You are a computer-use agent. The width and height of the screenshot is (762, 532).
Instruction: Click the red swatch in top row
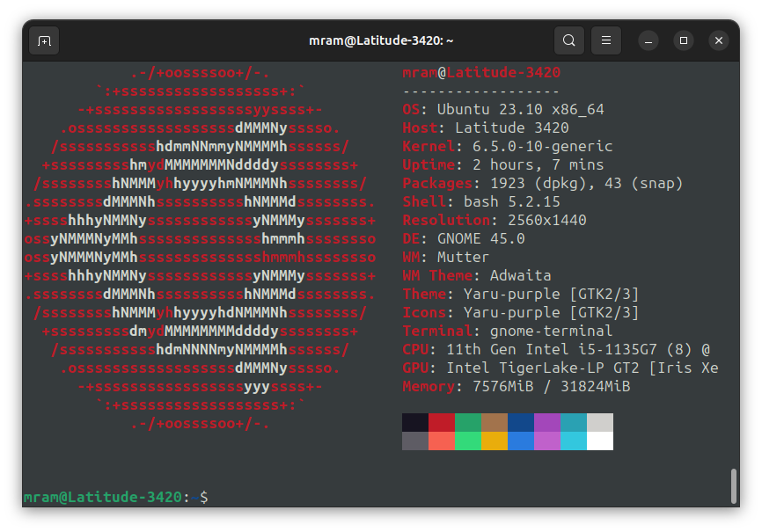pos(442,422)
